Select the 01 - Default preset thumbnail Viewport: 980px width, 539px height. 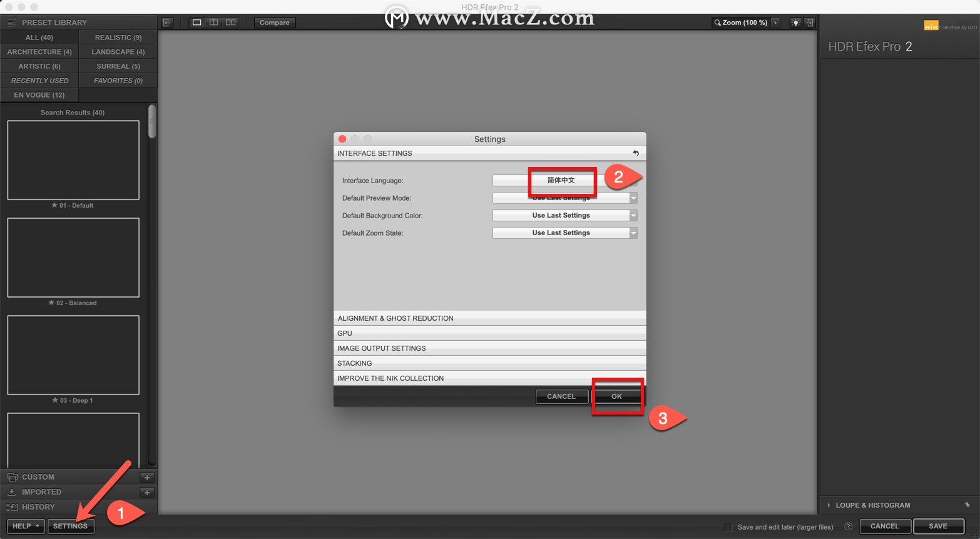(x=73, y=160)
